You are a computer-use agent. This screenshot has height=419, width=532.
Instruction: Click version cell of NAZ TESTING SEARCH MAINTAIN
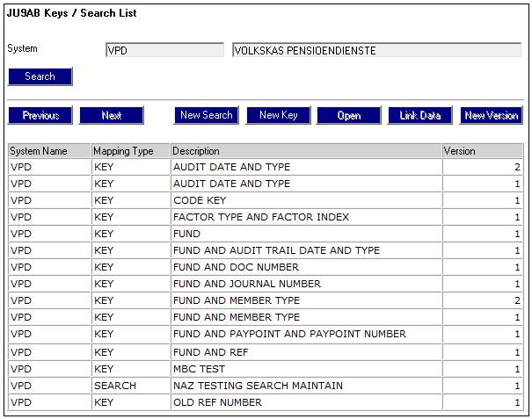(483, 386)
